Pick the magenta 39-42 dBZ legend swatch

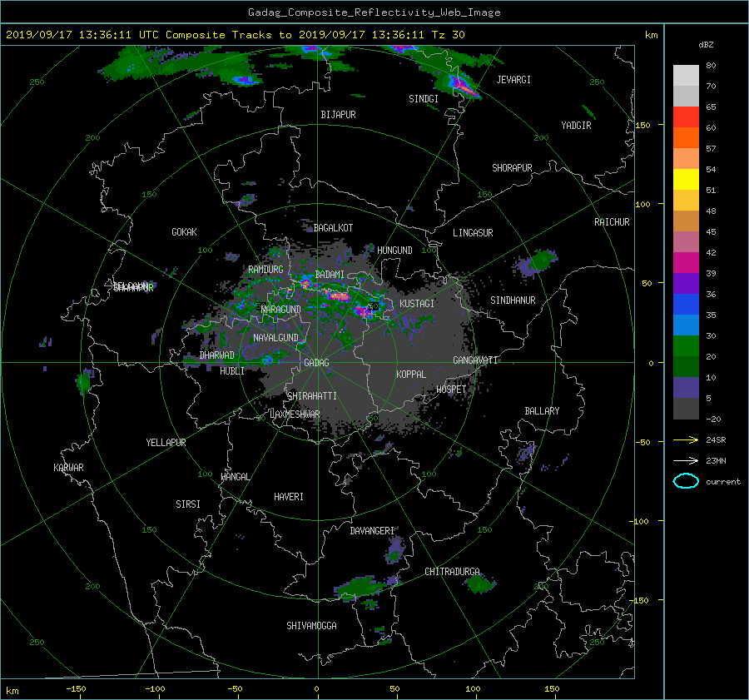686,263
